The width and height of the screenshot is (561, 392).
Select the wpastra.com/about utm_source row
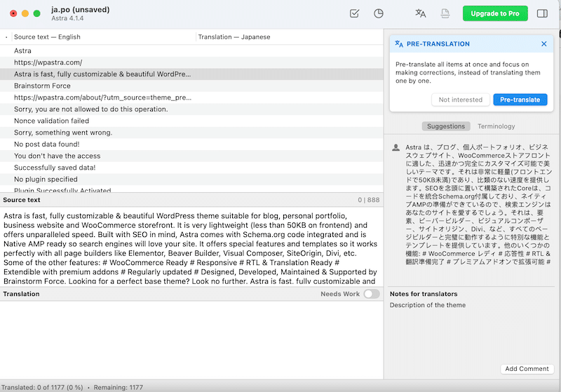point(191,97)
